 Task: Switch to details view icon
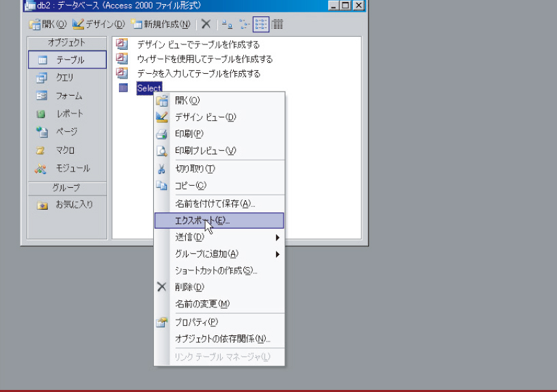[277, 24]
